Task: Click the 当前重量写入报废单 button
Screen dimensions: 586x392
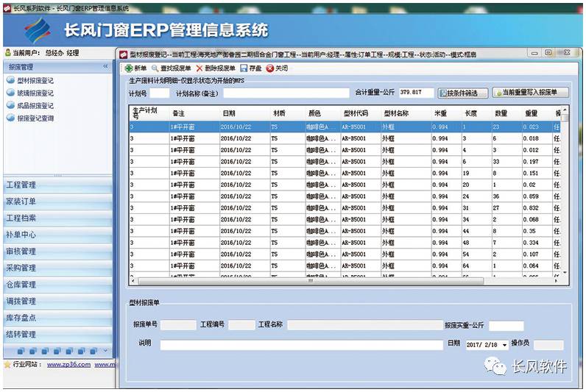Action: tap(530, 93)
